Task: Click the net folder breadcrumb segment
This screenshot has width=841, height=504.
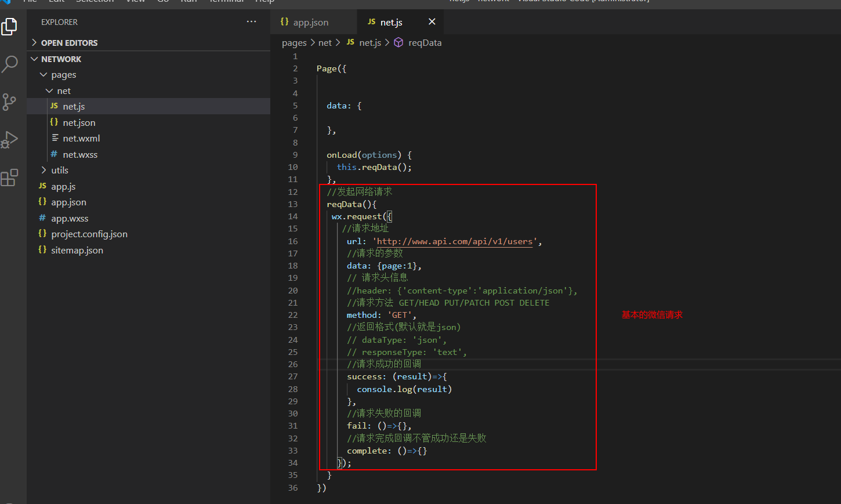Action: [x=325, y=43]
